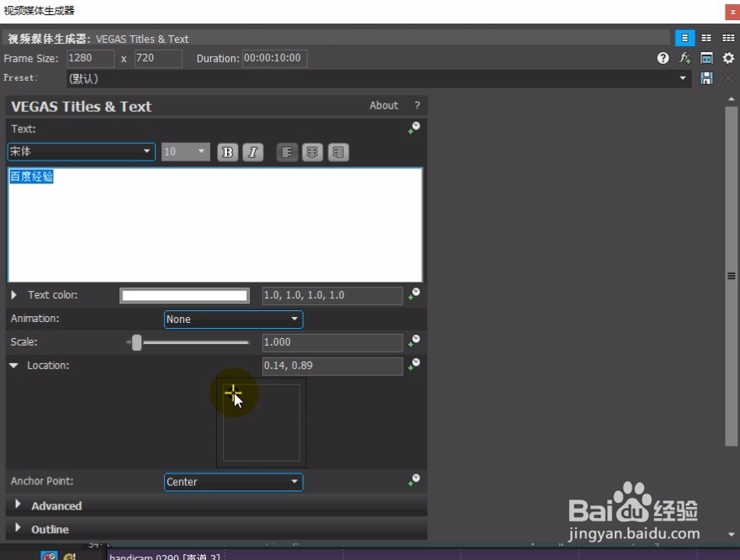Toggle Italic text formatting
The width and height of the screenshot is (740, 560).
point(253,152)
